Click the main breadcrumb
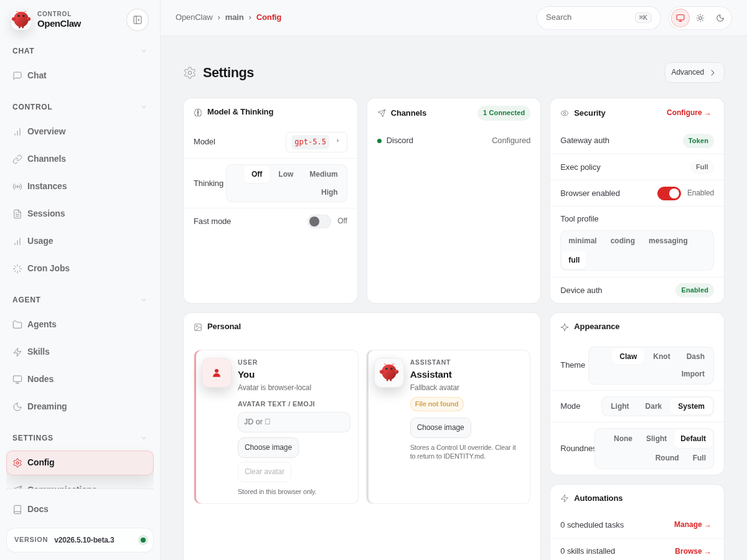Viewport: 747px width, 560px height. coord(235,17)
